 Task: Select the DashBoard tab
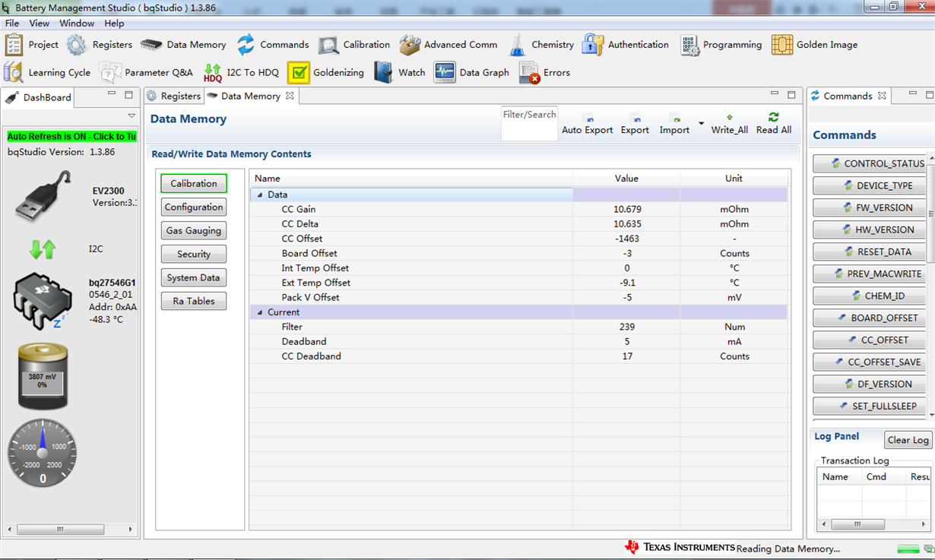click(40, 97)
